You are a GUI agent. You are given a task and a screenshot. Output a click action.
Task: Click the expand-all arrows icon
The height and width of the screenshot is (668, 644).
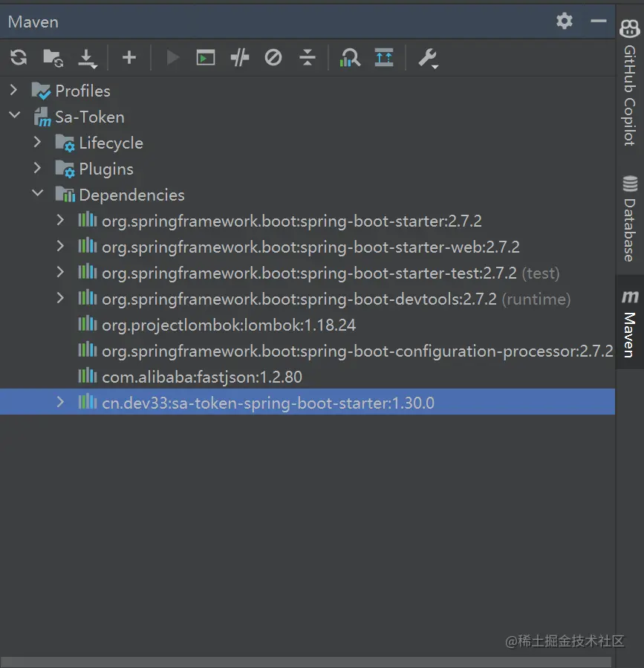point(384,57)
